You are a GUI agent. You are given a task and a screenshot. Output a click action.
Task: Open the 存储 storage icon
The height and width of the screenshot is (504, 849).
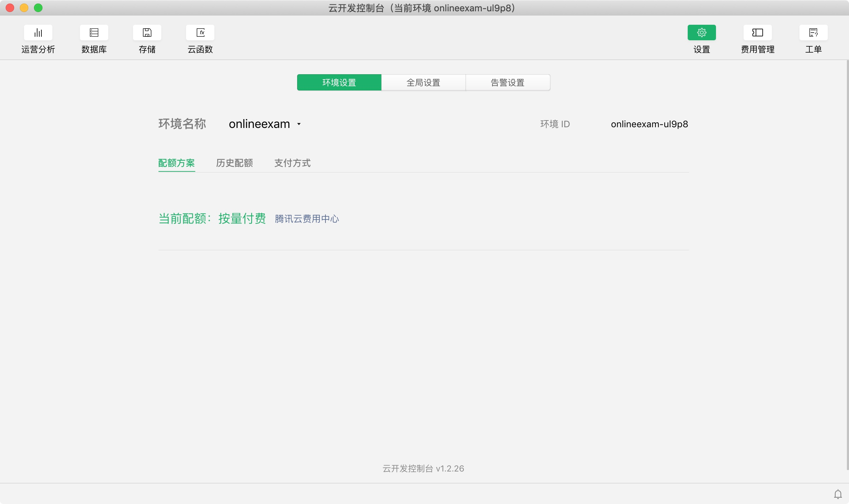(147, 33)
